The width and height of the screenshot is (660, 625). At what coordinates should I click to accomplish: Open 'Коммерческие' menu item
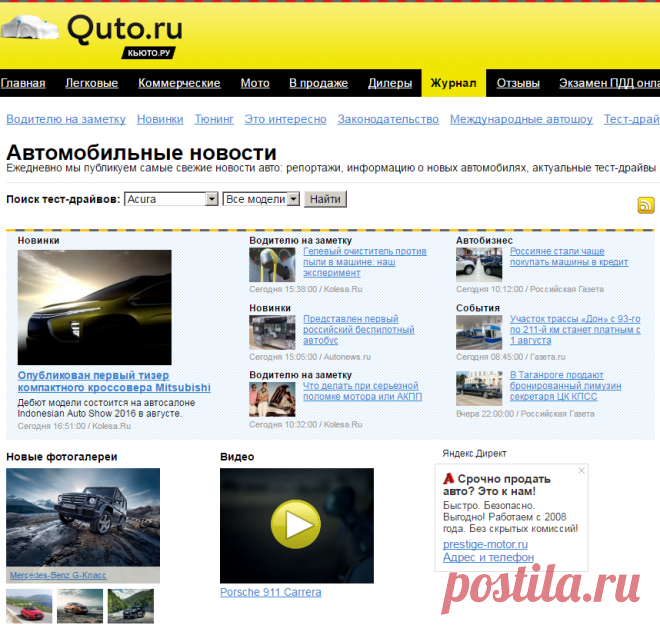pyautogui.click(x=179, y=83)
